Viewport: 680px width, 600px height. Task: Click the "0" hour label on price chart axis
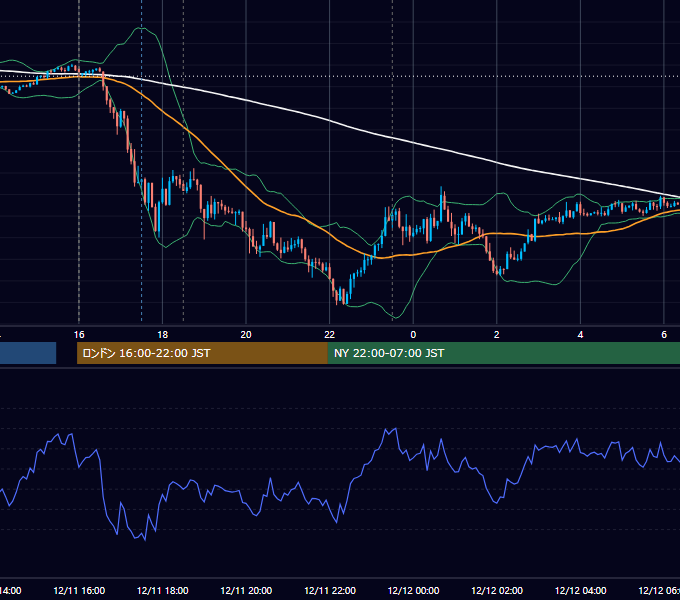(413, 335)
